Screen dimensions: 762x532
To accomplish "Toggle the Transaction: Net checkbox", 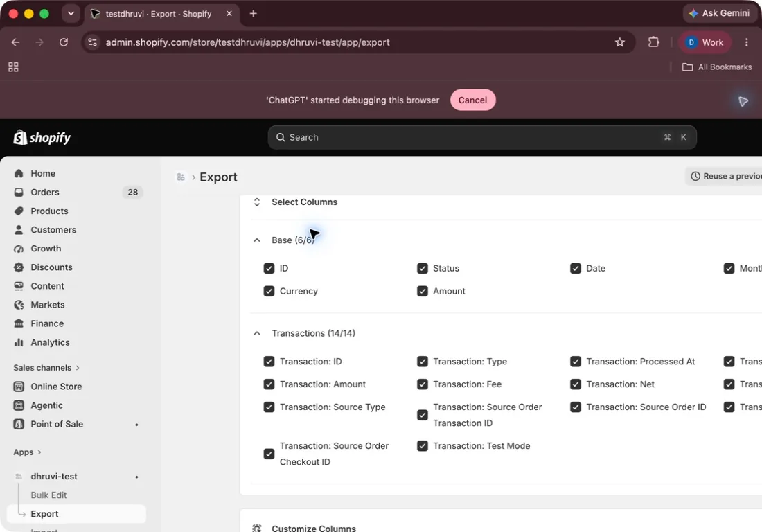I will click(576, 384).
